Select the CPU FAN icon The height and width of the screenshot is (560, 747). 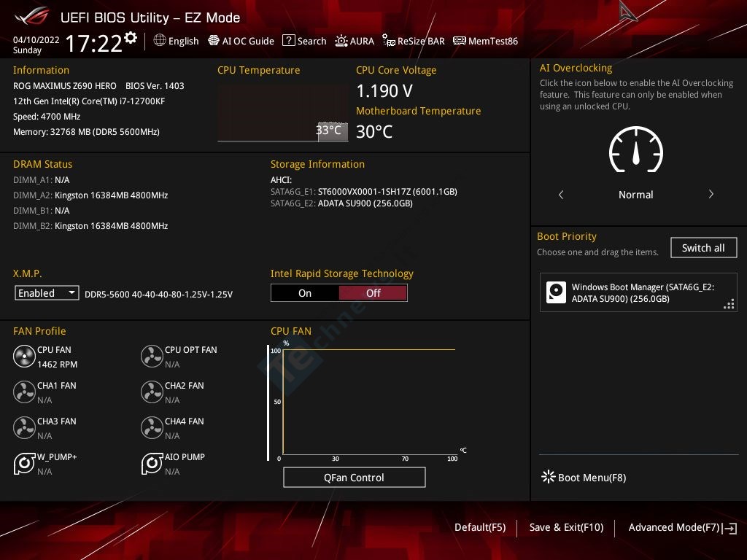[24, 357]
